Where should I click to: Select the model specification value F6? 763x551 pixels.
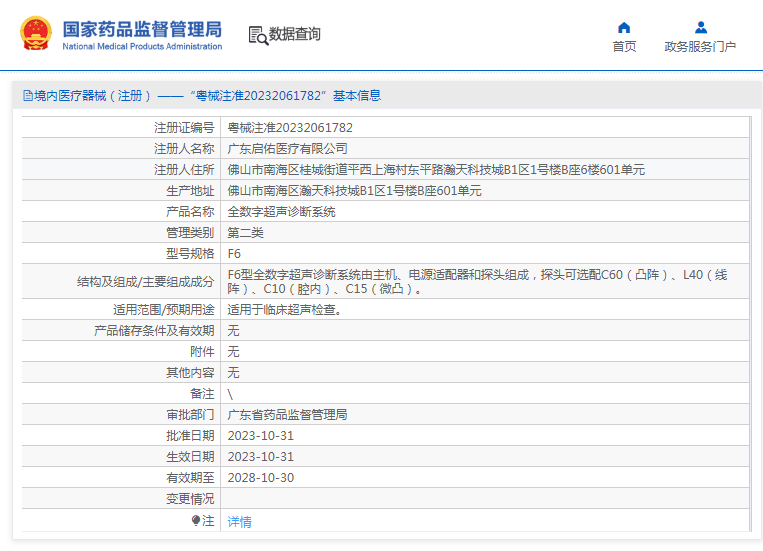[235, 254]
